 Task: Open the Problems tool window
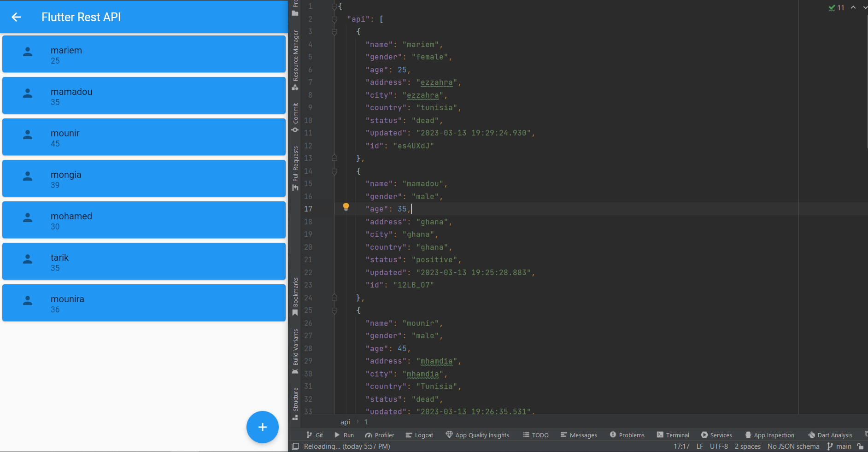pyautogui.click(x=627, y=435)
